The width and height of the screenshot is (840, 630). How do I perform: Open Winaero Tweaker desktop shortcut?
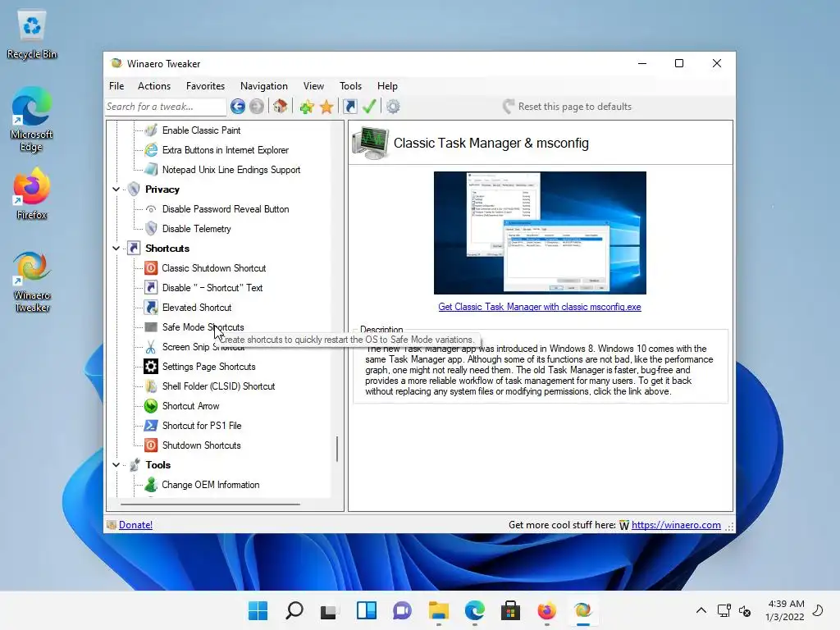pyautogui.click(x=32, y=282)
